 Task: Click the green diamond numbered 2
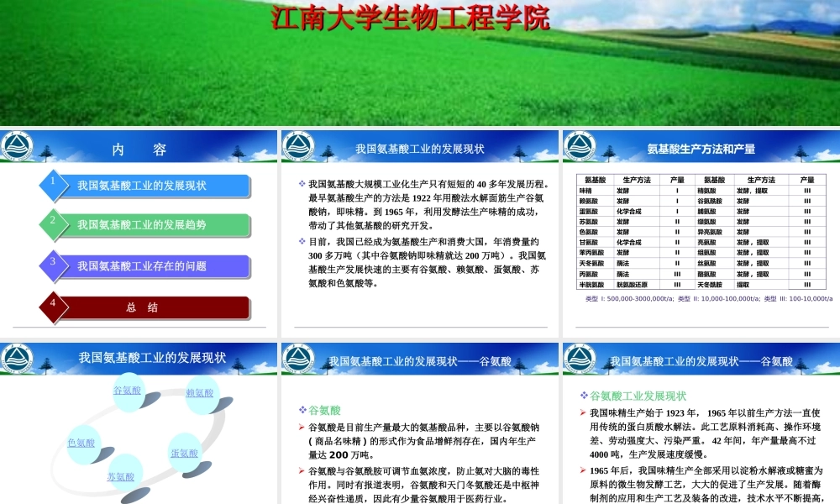[x=54, y=225]
